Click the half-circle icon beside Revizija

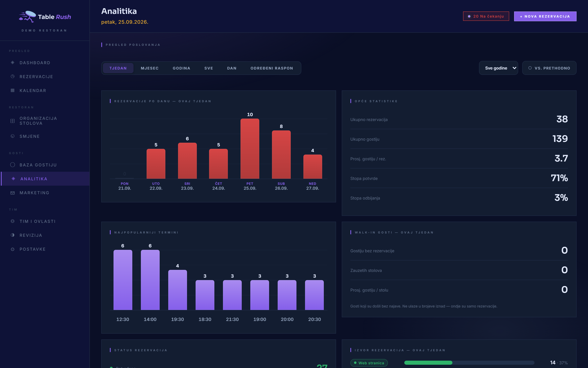tap(13, 235)
